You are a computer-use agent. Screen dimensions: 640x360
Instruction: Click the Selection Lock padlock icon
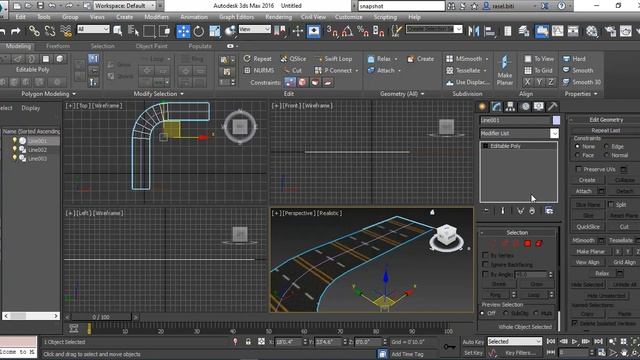pyautogui.click(x=248, y=342)
